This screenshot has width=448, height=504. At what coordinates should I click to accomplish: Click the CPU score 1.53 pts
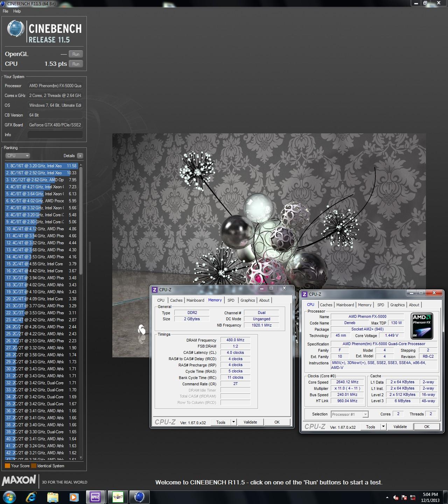point(56,64)
